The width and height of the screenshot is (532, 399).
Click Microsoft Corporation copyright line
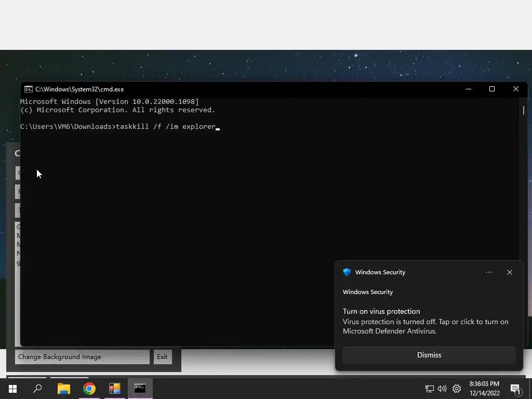[118, 110]
